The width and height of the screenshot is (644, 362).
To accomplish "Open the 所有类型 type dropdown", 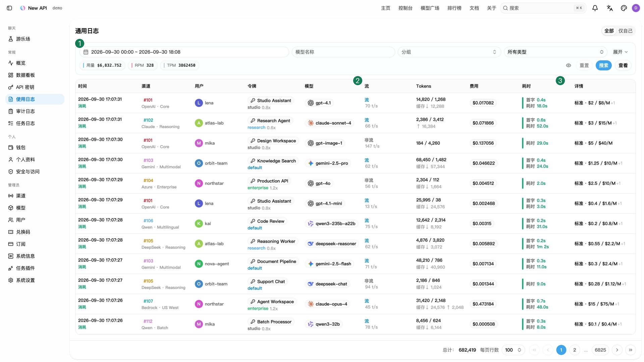I will click(x=555, y=52).
